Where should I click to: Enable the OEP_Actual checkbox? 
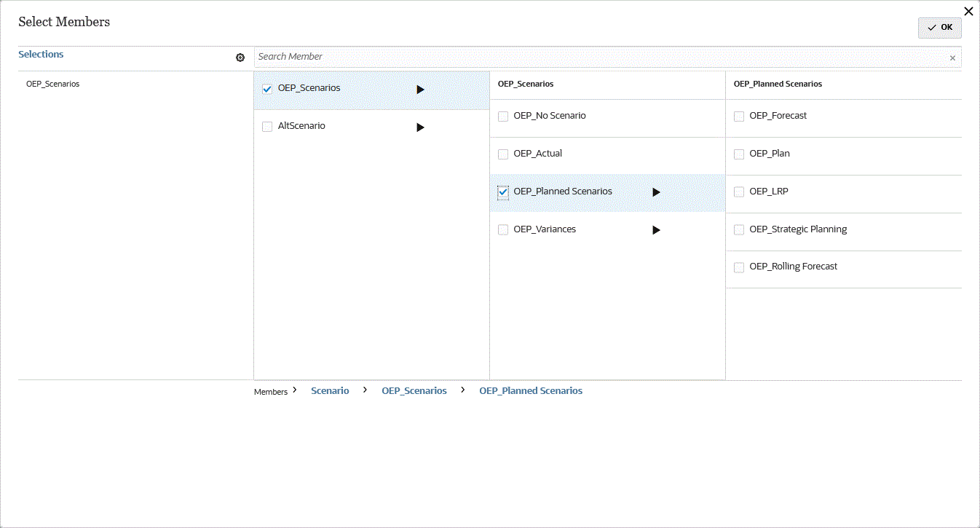[503, 154]
